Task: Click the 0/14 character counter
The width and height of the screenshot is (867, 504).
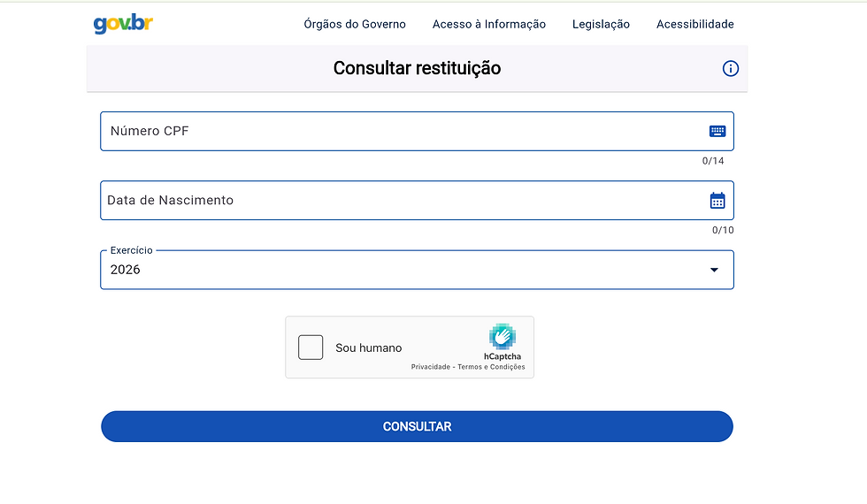Action: (x=713, y=161)
